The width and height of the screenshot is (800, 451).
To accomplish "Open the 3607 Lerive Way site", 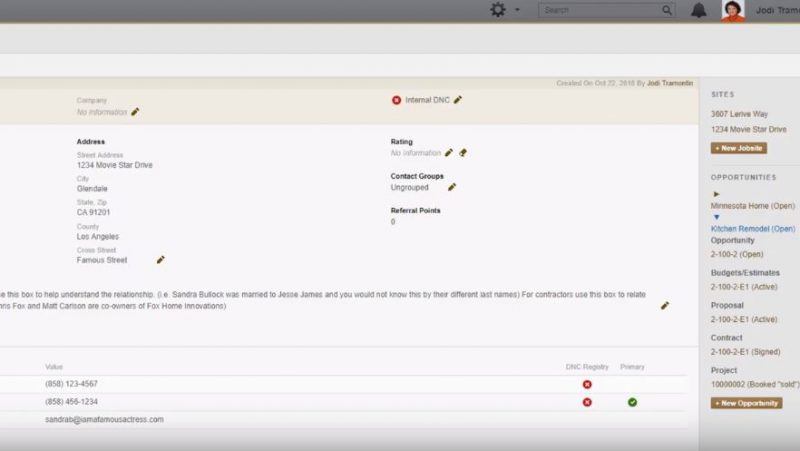I will click(739, 115).
